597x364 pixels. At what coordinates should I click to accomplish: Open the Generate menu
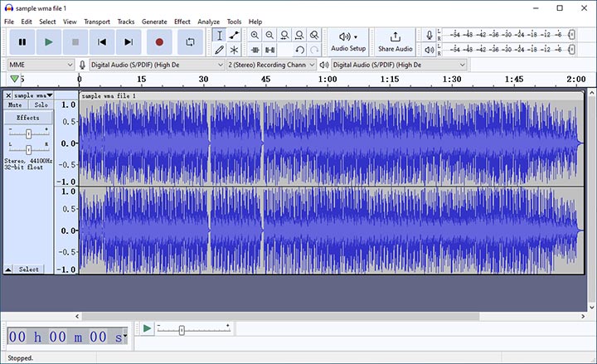(154, 21)
